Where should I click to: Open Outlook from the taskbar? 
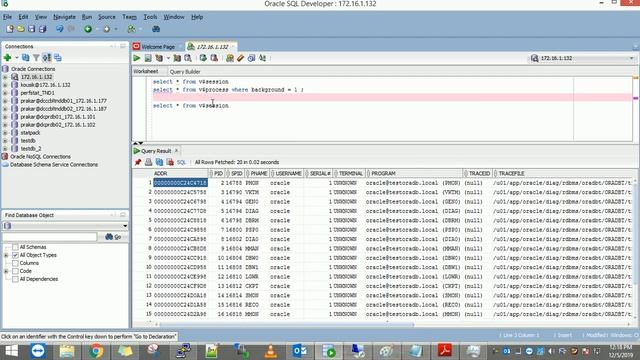tap(299, 351)
